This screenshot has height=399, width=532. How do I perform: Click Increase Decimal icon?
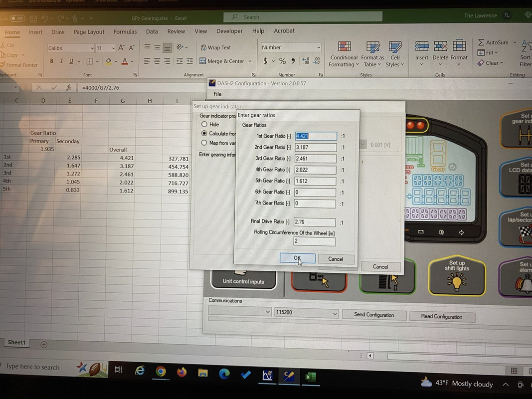pyautogui.click(x=306, y=61)
